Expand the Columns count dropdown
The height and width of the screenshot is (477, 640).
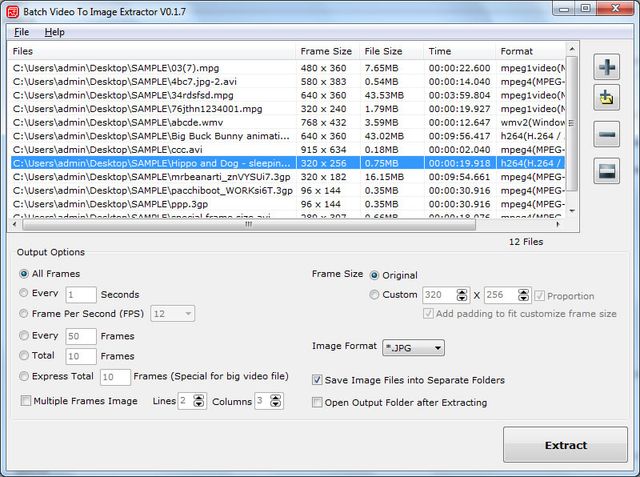tap(262, 401)
